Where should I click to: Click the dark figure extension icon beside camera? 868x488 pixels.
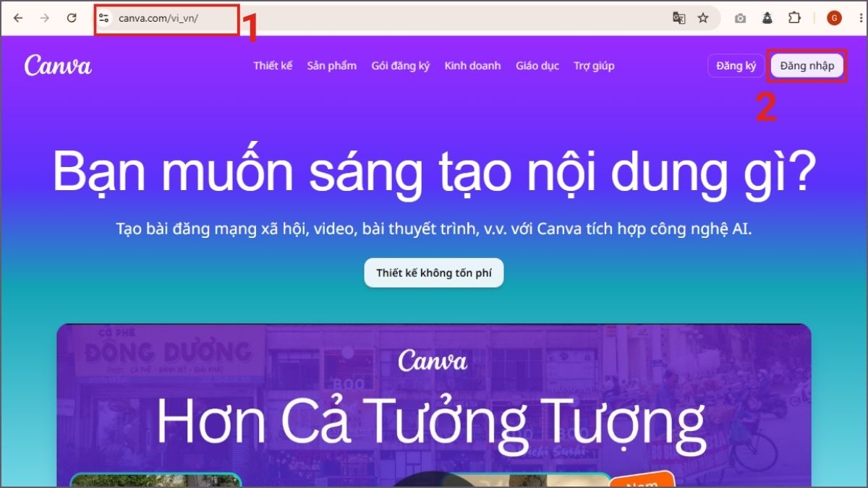coord(767,18)
